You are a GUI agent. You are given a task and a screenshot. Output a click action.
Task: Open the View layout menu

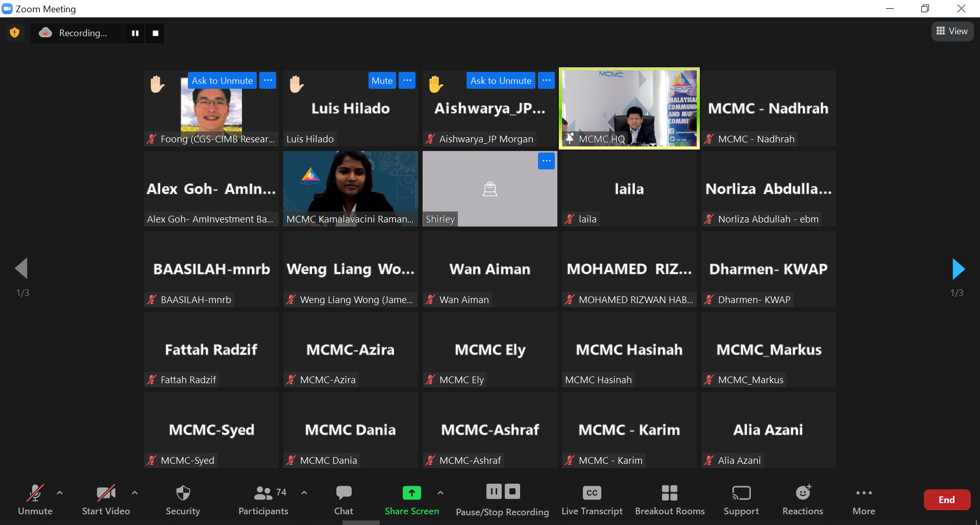(952, 31)
